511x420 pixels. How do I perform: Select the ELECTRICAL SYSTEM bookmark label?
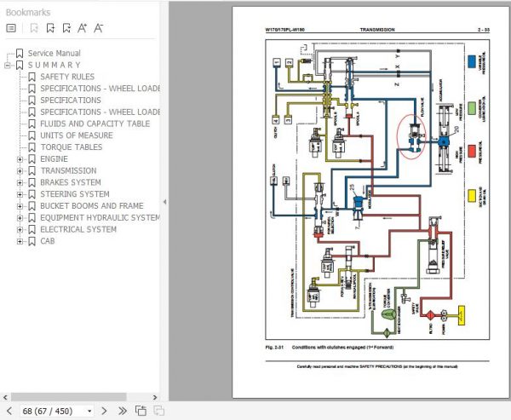coord(78,229)
